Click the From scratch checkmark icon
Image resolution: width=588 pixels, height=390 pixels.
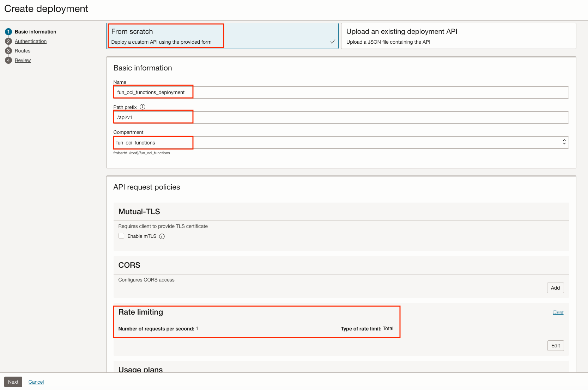pyautogui.click(x=332, y=42)
